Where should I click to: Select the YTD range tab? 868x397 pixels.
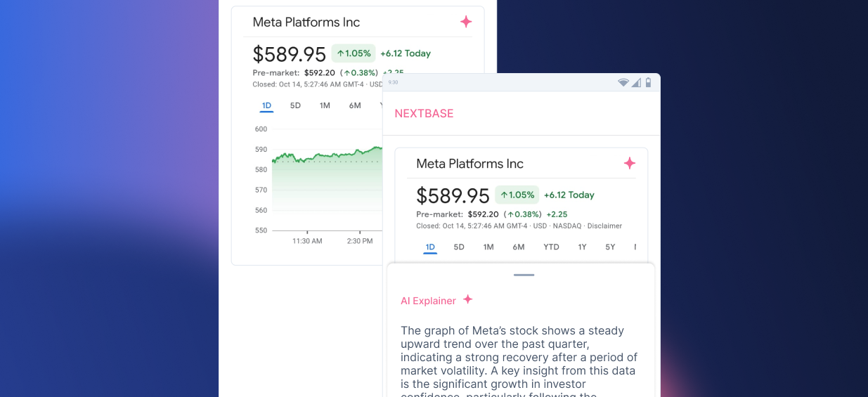click(x=551, y=247)
